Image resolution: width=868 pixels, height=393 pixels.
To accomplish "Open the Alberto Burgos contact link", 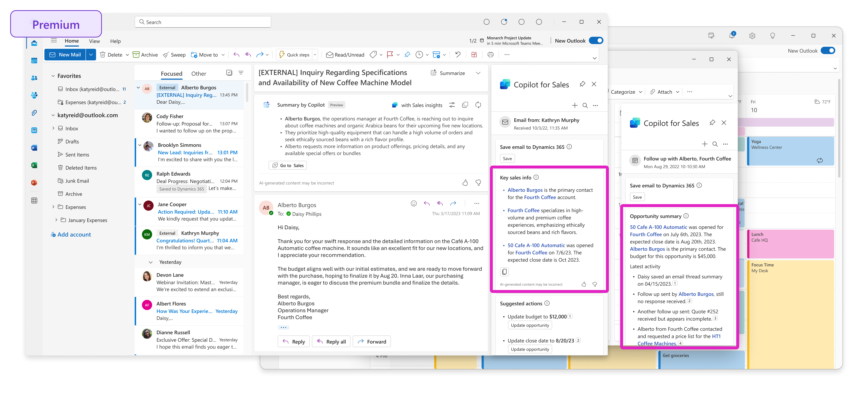I will point(525,190).
